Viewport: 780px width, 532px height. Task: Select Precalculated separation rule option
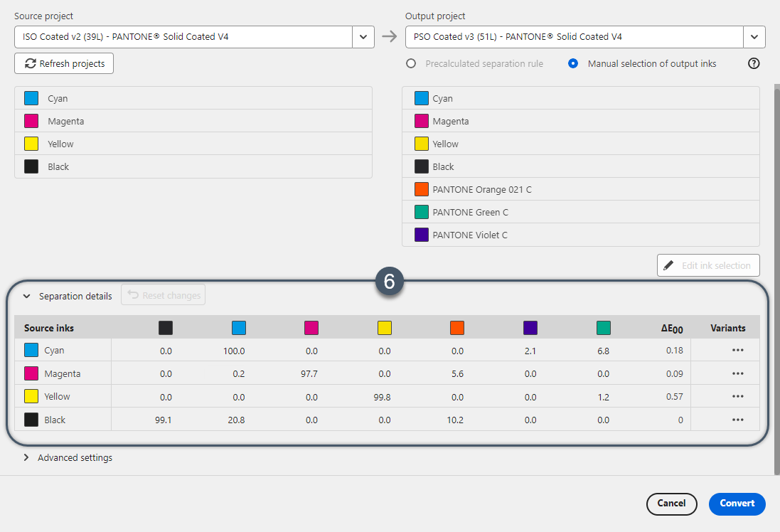pos(411,63)
